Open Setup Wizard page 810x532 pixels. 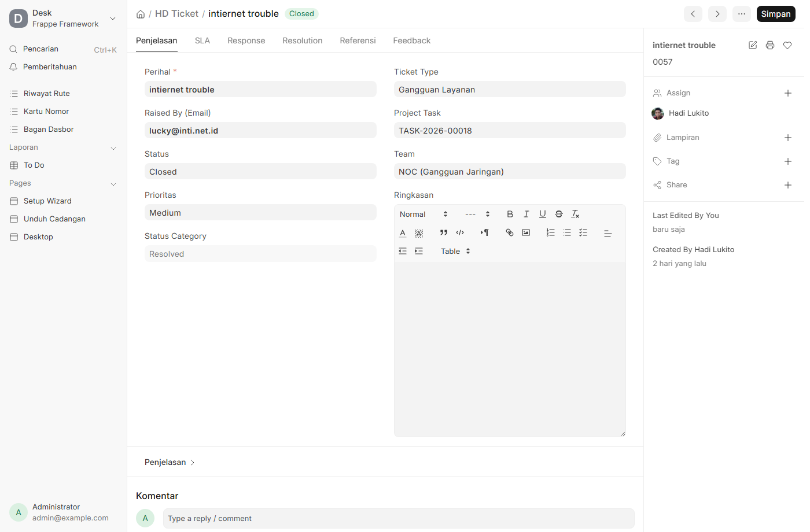63,201
